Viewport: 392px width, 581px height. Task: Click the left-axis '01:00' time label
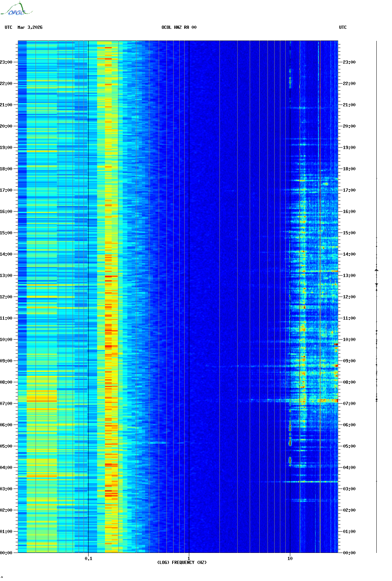pyautogui.click(x=6, y=532)
